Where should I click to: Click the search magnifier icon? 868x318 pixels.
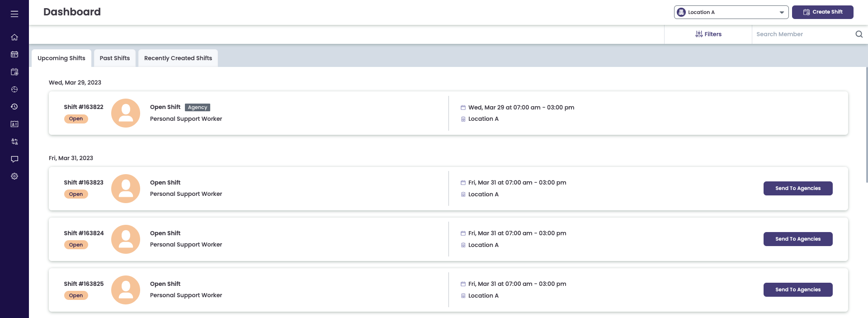coord(859,34)
